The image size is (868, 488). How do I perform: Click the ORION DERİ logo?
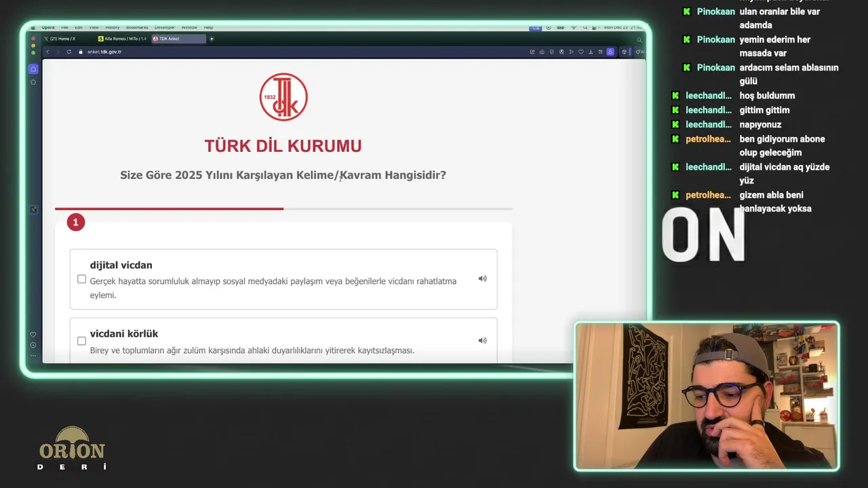pos(72,449)
